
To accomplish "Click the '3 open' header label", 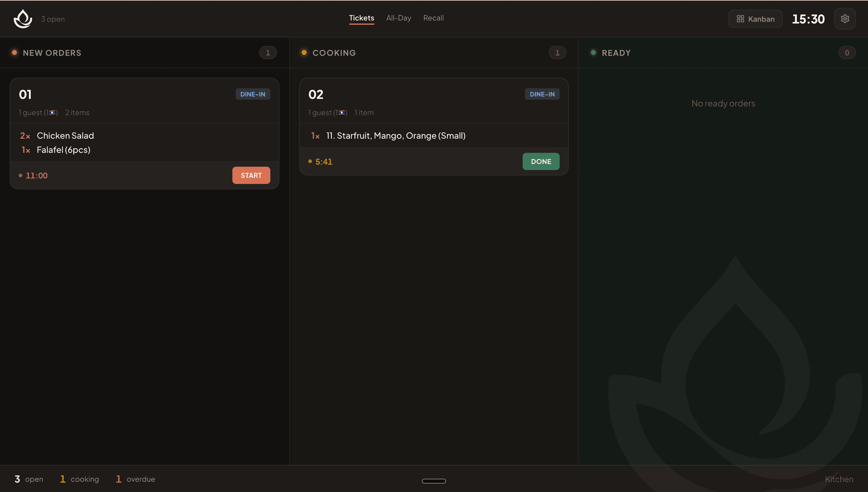I will click(53, 19).
